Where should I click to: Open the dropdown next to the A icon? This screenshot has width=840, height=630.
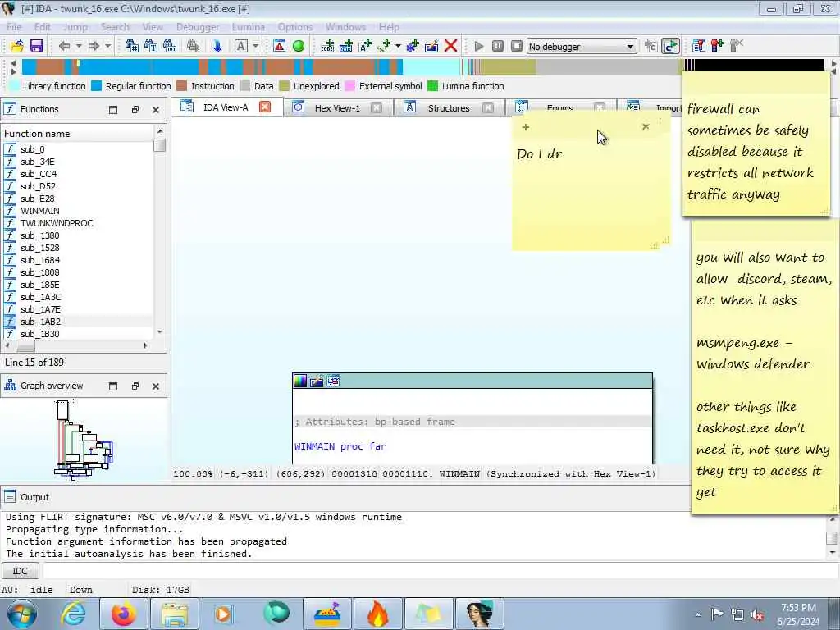tap(256, 46)
